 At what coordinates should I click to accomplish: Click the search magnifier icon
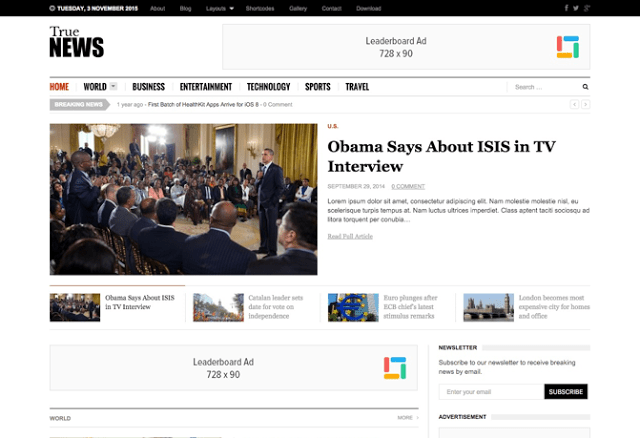click(584, 87)
